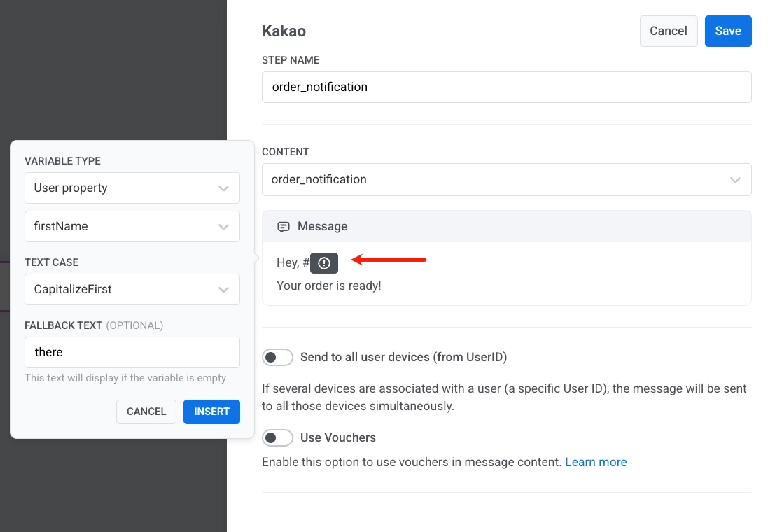Open the Learn more link about vouchers
The width and height of the screenshot is (782, 532).
[x=596, y=462]
